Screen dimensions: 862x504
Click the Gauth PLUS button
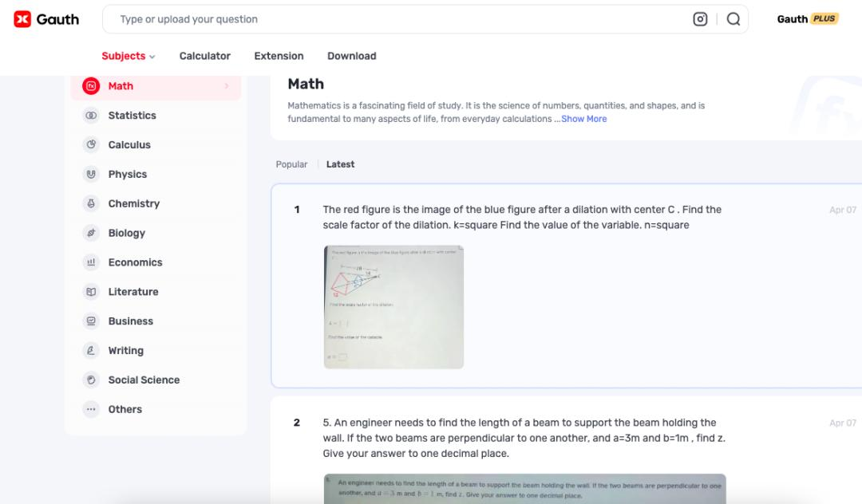(807, 19)
